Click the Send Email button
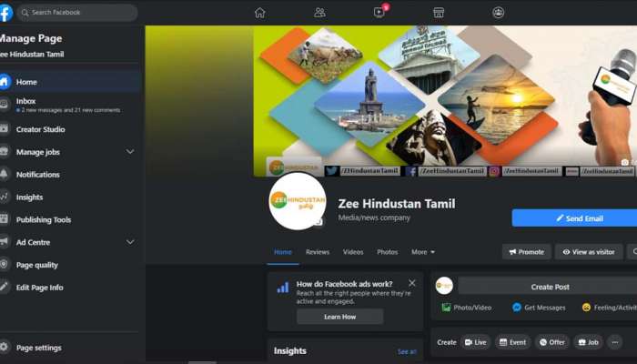 coord(574,218)
